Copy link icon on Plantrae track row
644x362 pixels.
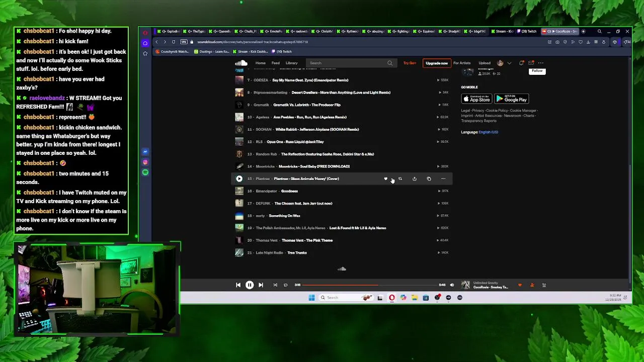pyautogui.click(x=429, y=178)
